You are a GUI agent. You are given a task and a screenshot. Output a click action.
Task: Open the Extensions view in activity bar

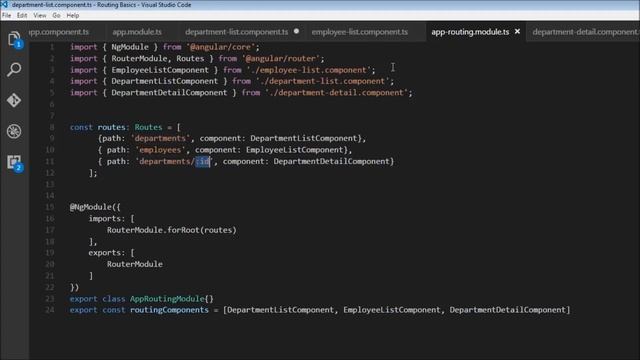pos(14,162)
